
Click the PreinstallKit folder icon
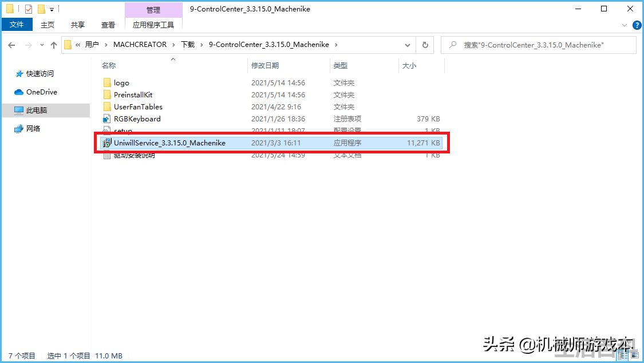pyautogui.click(x=107, y=95)
